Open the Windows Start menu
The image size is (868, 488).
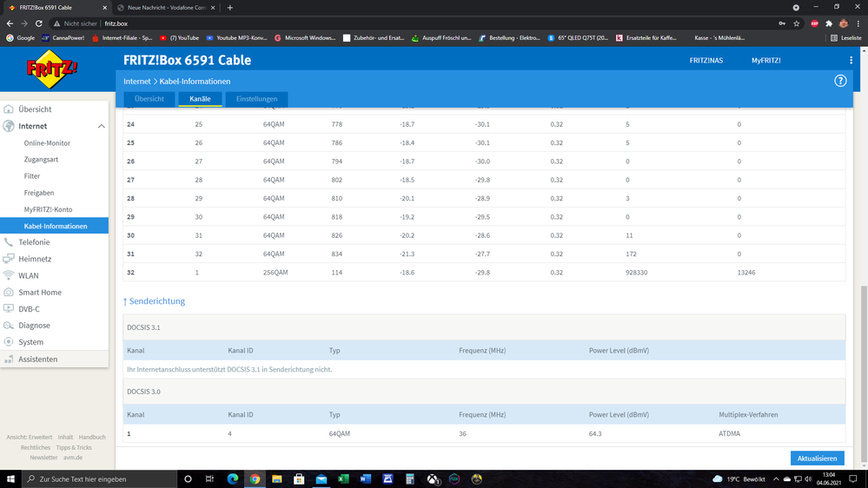point(10,479)
